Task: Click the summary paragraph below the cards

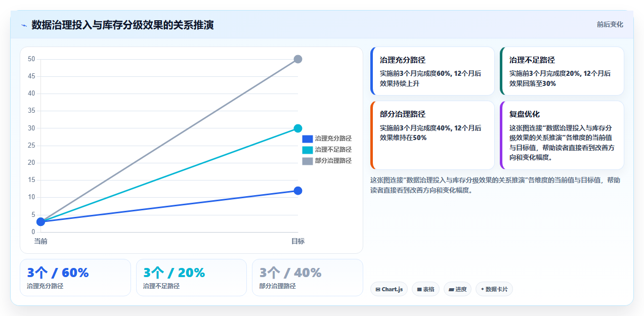Action: pyautogui.click(x=495, y=185)
